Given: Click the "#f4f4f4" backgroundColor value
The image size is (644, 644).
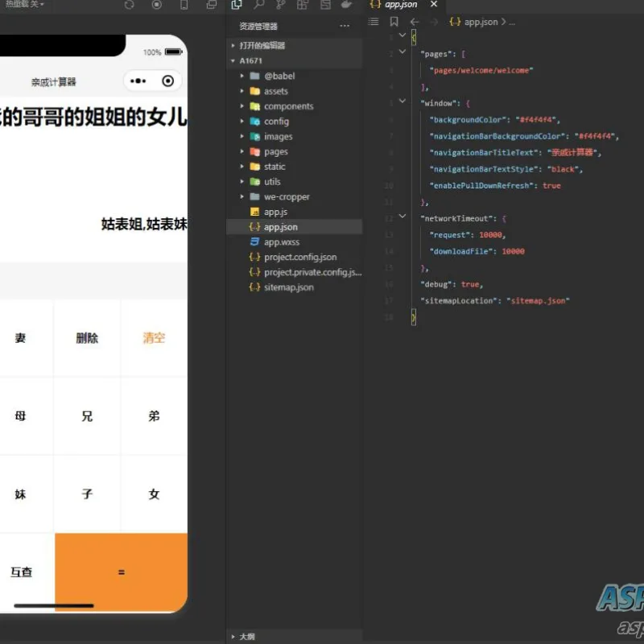Looking at the screenshot, I should pyautogui.click(x=535, y=120).
